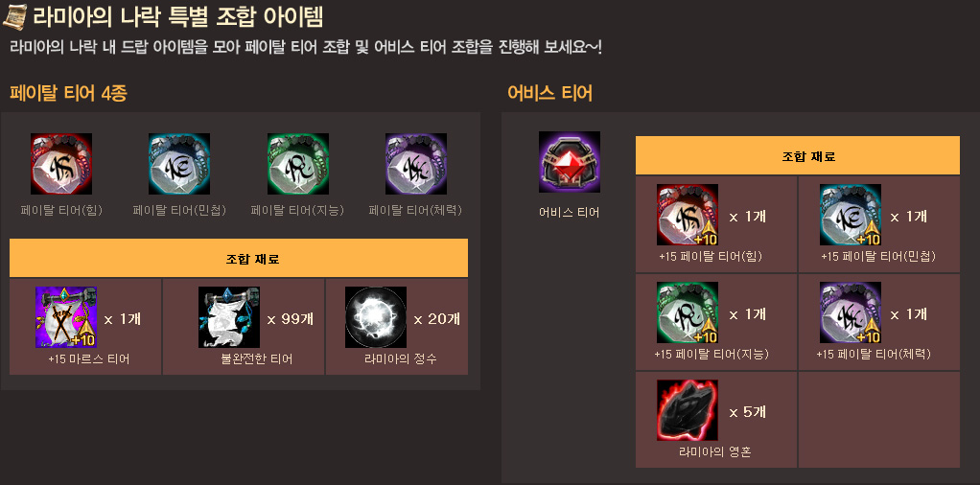The image size is (980, 485).
Task: Click the scroll icon beside the page title
Action: 15,17
